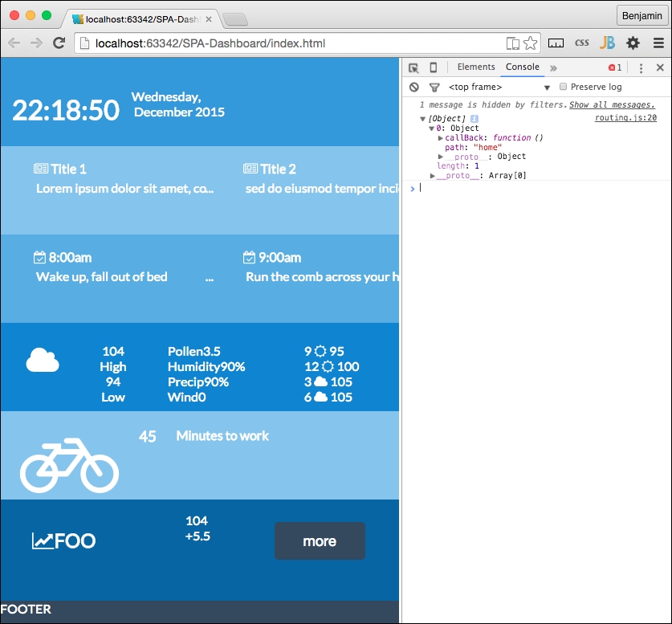Viewport: 672px width, 624px height.
Task: Expand the callBack function property
Action: coord(441,139)
